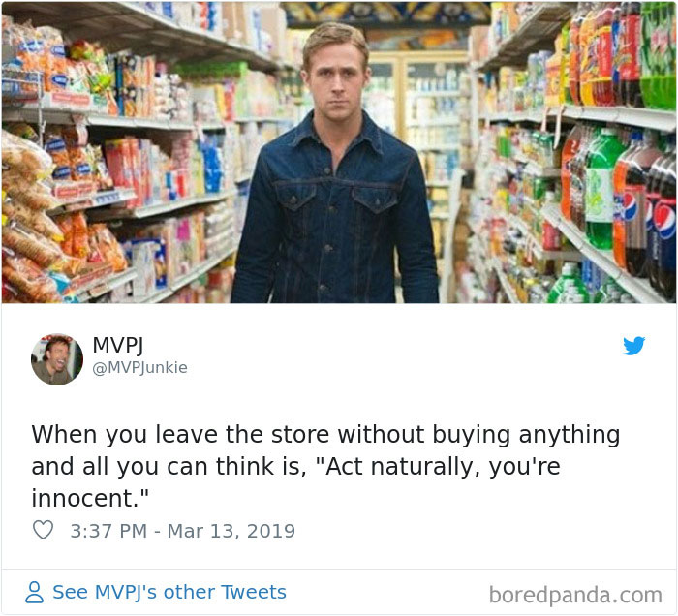Open the MVPJ display name

pyautogui.click(x=117, y=345)
